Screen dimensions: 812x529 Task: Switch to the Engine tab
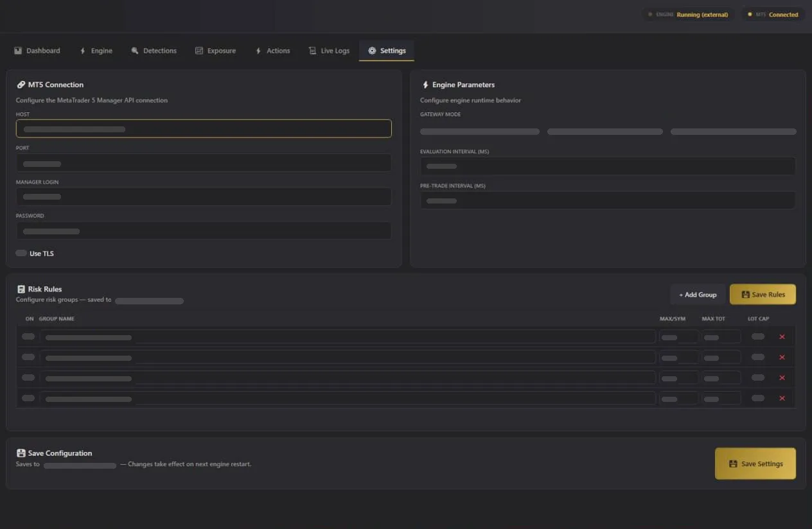96,51
